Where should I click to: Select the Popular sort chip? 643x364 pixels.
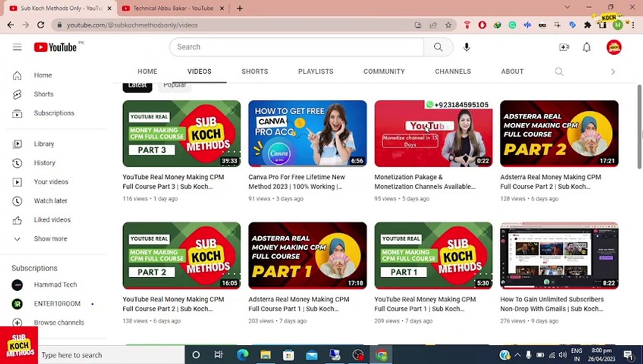tap(174, 85)
